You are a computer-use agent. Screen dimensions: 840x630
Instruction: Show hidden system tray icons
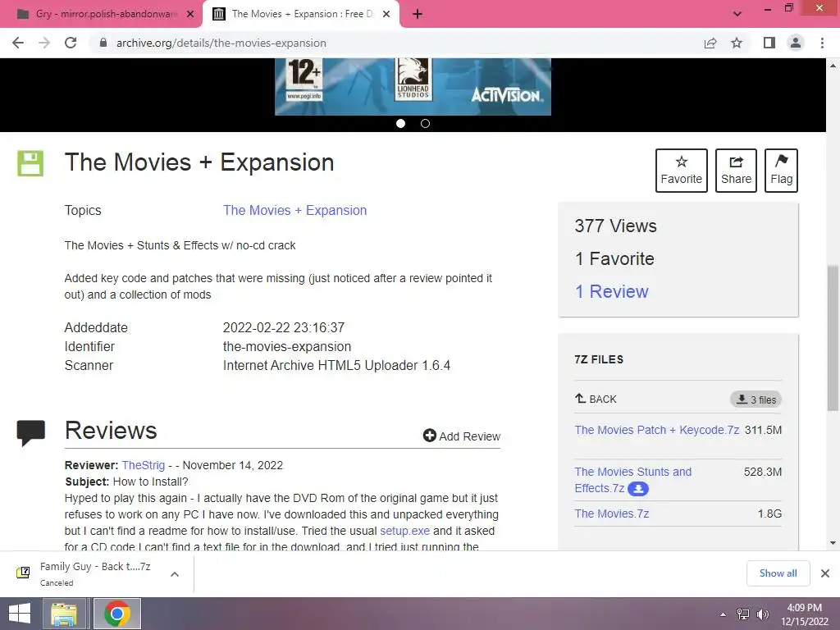point(724,614)
